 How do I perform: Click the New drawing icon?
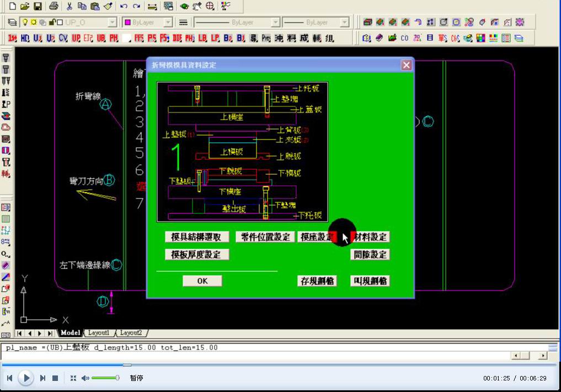pos(13,6)
